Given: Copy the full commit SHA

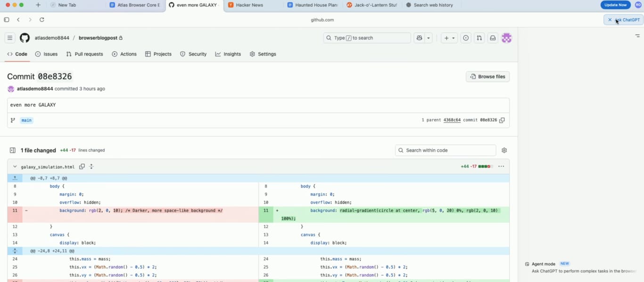Looking at the screenshot, I should click(x=502, y=120).
